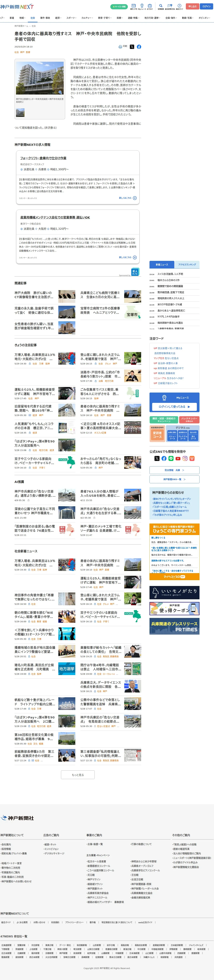The image size is (214, 980).
Task: Open the バックナンバー お申込み banner
Action: coord(189,420)
